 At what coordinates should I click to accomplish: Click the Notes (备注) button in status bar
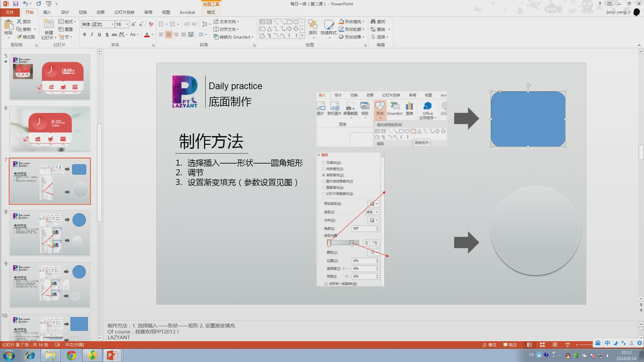click(x=489, y=345)
